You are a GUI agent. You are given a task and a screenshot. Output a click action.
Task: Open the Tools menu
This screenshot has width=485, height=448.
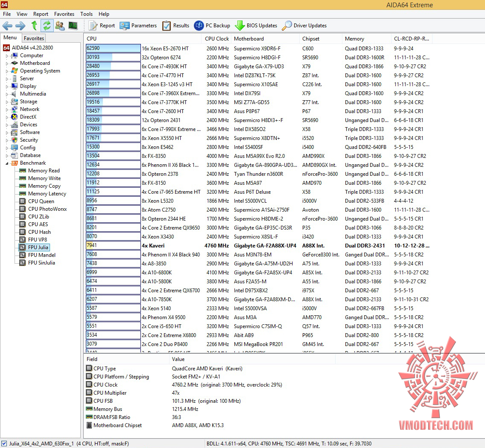coord(86,14)
